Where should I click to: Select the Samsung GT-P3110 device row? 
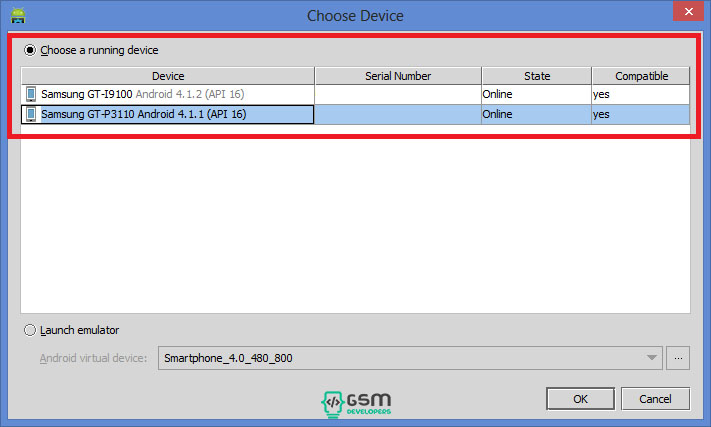click(356, 114)
